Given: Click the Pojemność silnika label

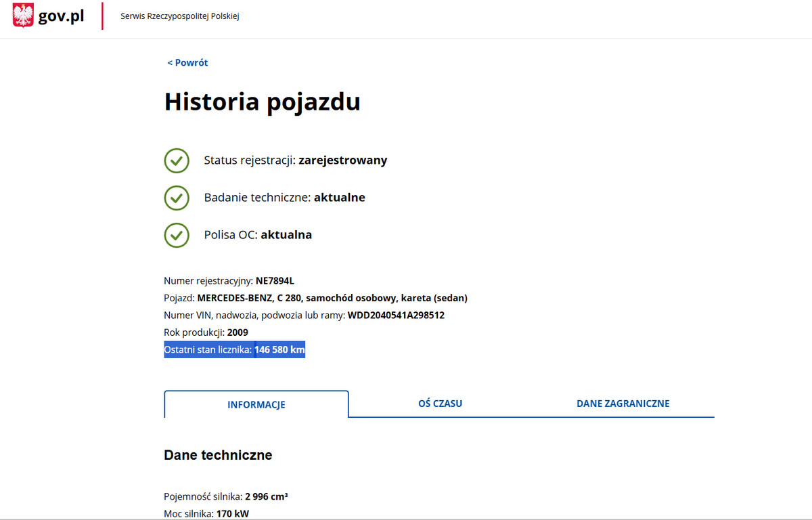Looking at the screenshot, I should 203,496.
